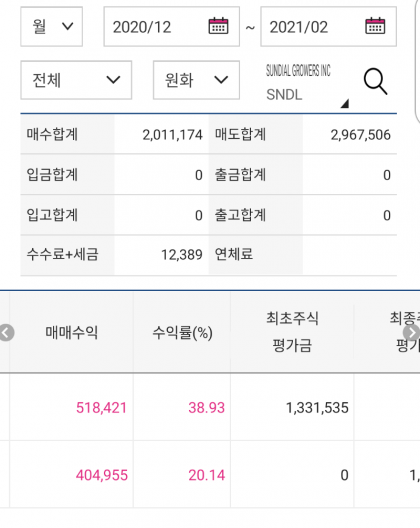
Task: Open the 원화 currency dropdown
Action: click(196, 80)
